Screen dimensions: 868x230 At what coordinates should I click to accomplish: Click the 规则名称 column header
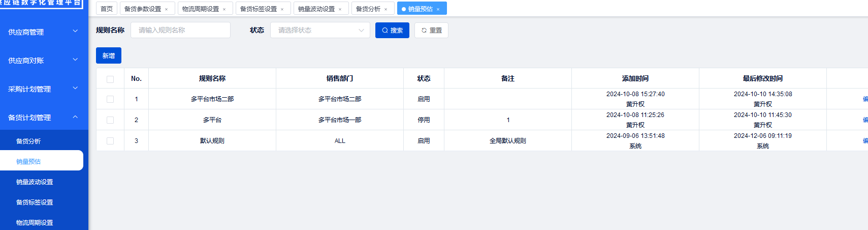(x=212, y=78)
